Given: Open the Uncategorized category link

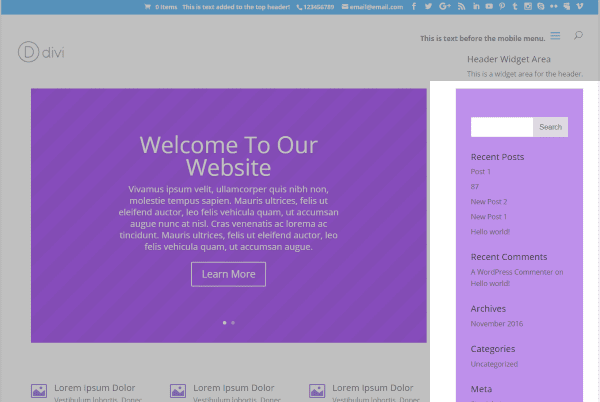Looking at the screenshot, I should (494, 364).
